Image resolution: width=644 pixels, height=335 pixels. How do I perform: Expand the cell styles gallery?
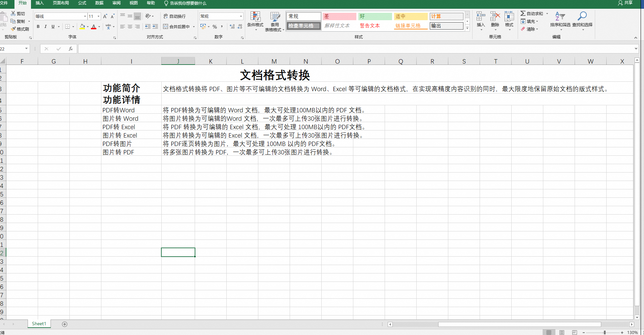coord(467,28)
